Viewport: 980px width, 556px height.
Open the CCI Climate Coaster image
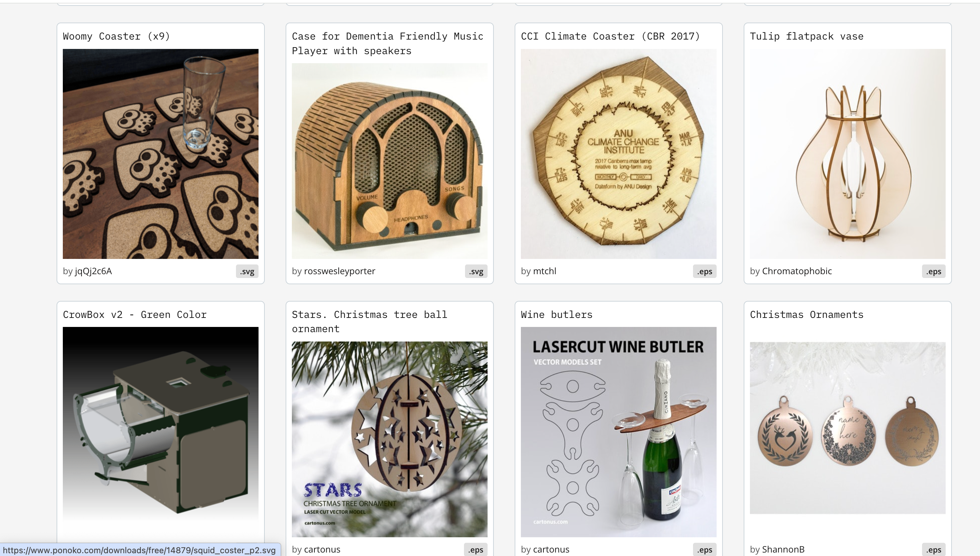pyautogui.click(x=618, y=153)
